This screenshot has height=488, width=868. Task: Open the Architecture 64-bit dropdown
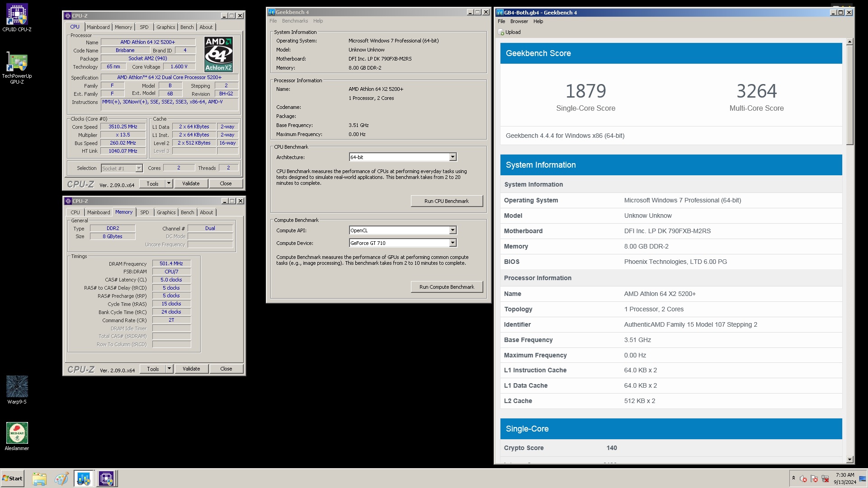[453, 157]
